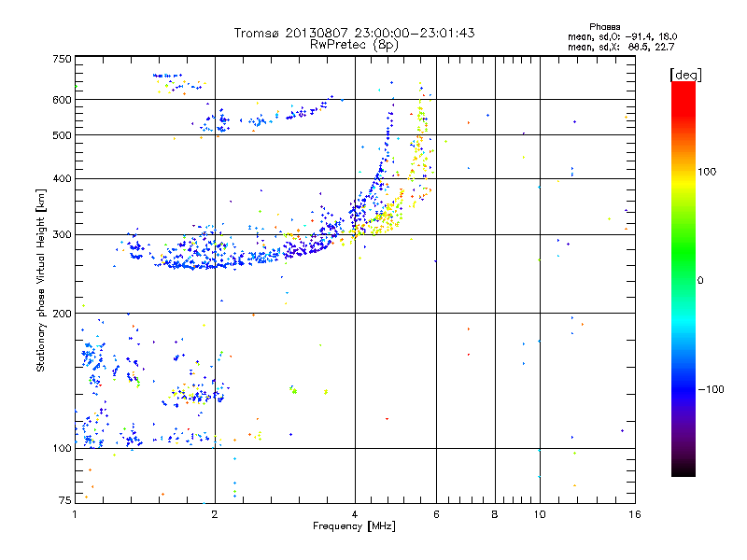The width and height of the screenshot is (747, 560).
Task: Click the 'mean, sd,X' statistics line
Action: (614, 47)
